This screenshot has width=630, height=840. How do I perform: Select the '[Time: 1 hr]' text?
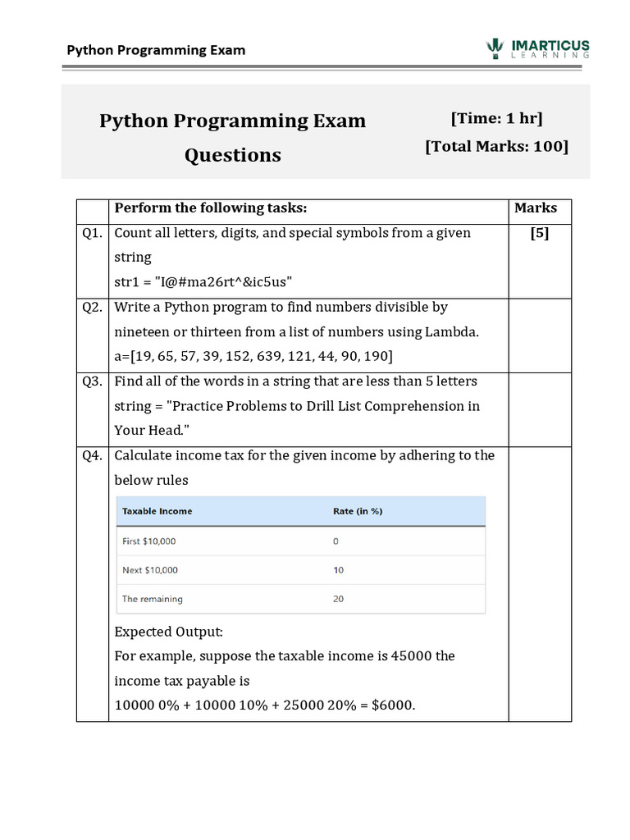(x=496, y=118)
